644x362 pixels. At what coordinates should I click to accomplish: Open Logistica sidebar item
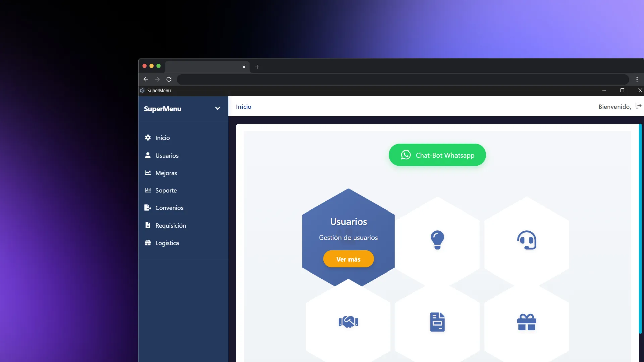click(167, 243)
